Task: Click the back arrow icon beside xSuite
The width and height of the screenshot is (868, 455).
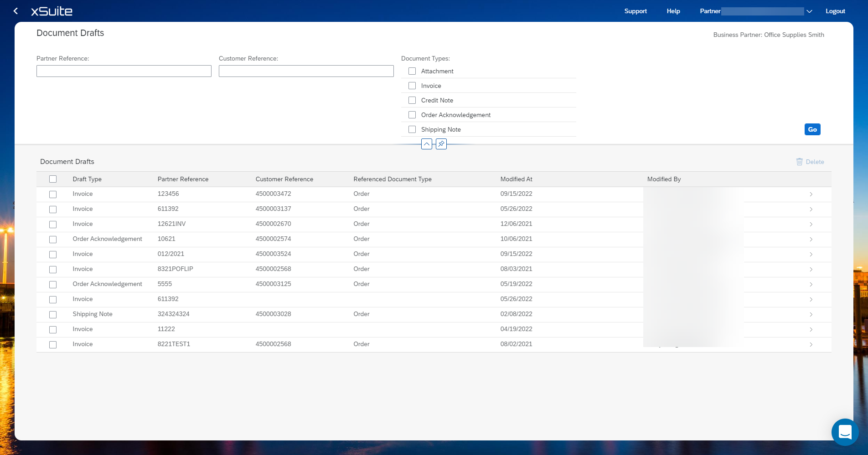Action: tap(16, 11)
